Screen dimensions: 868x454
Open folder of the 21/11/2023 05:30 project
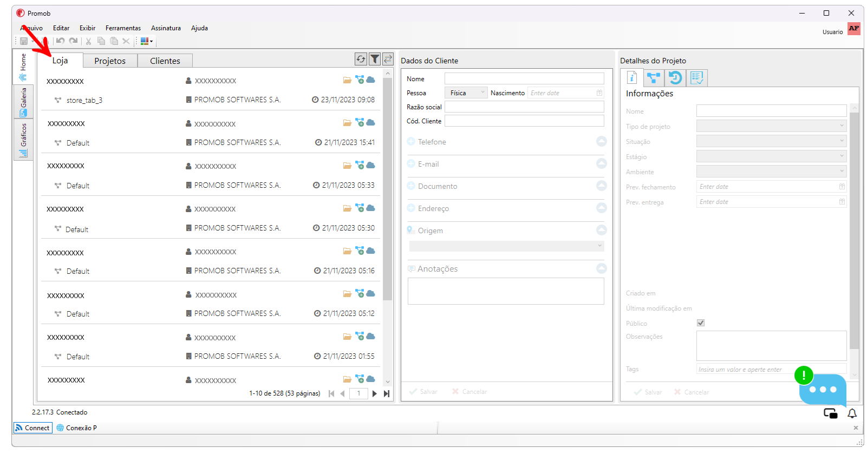coord(347,208)
